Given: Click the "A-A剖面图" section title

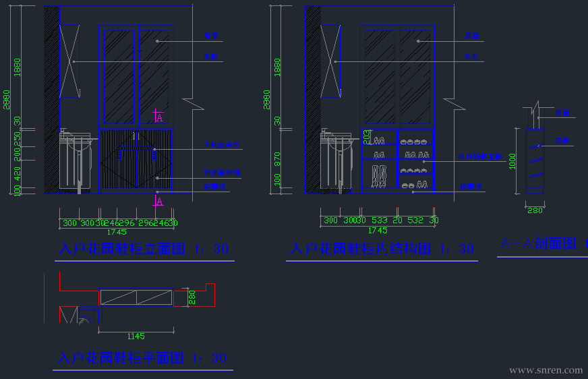Looking at the screenshot, I should 539,243.
